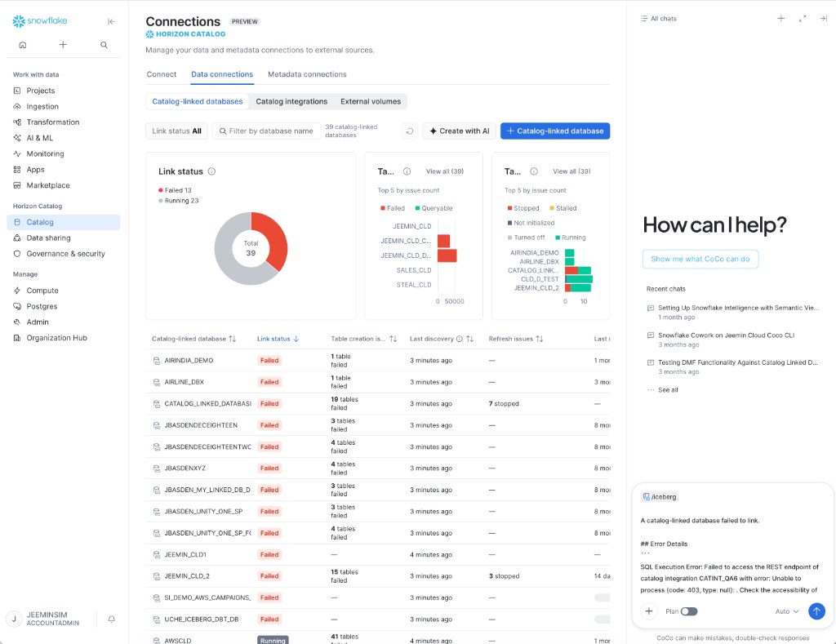Viewport: 836px width, 644px height.
Task: Open the Link status All filter dropdown
Action: click(x=176, y=131)
